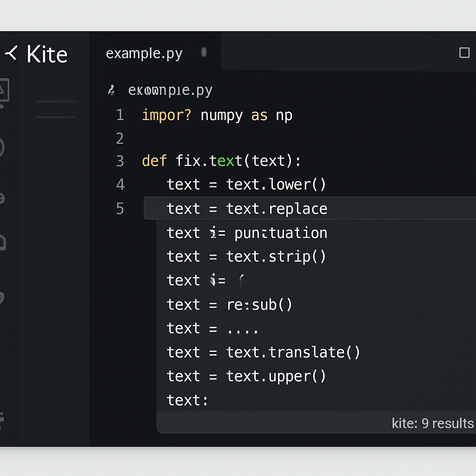Click the file icon in the breadcrumb
Image resolution: width=476 pixels, height=476 pixels.
[x=112, y=90]
